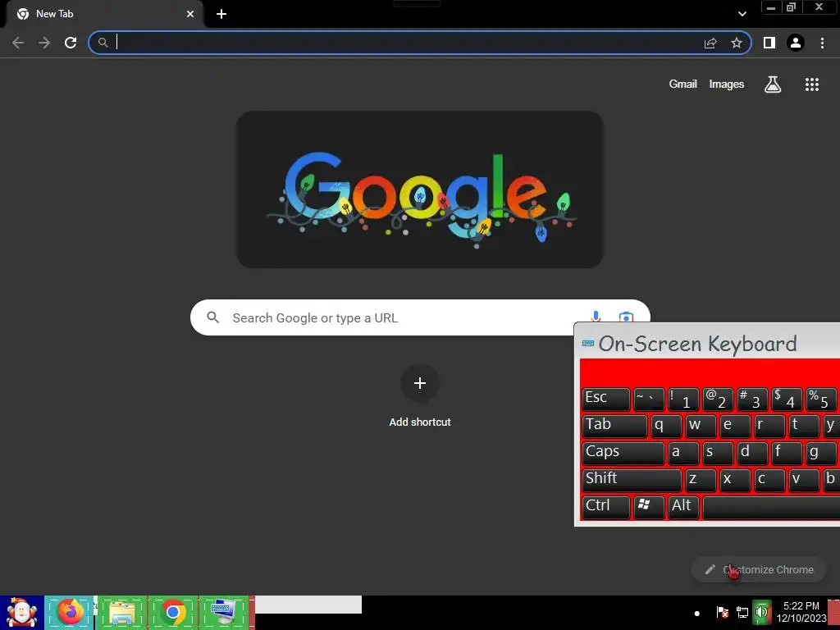The height and width of the screenshot is (630, 840).
Task: Open the Images link
Action: [x=727, y=84]
